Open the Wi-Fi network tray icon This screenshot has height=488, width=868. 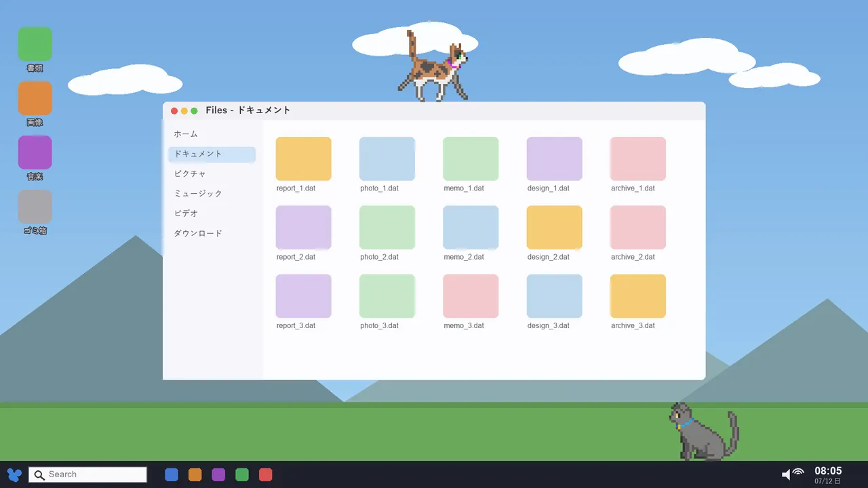pyautogui.click(x=798, y=472)
